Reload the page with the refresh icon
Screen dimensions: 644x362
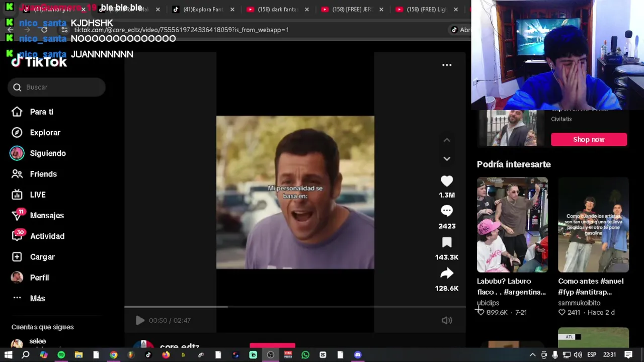[44, 30]
